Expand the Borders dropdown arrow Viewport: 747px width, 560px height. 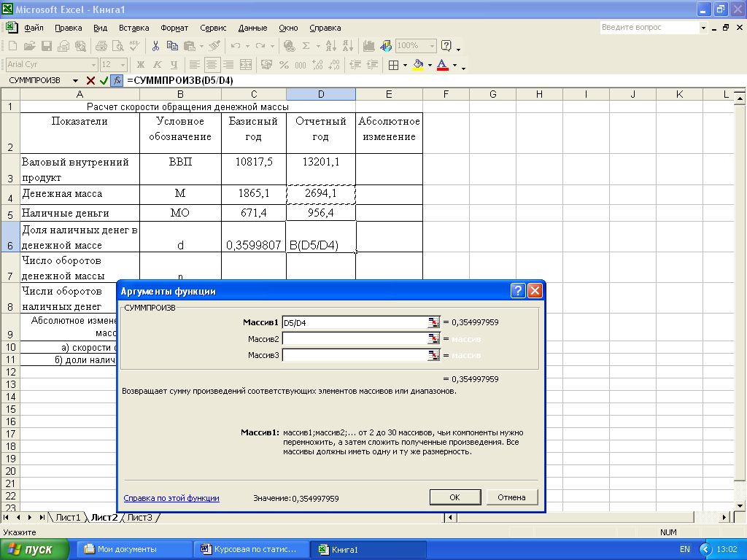click(x=406, y=65)
